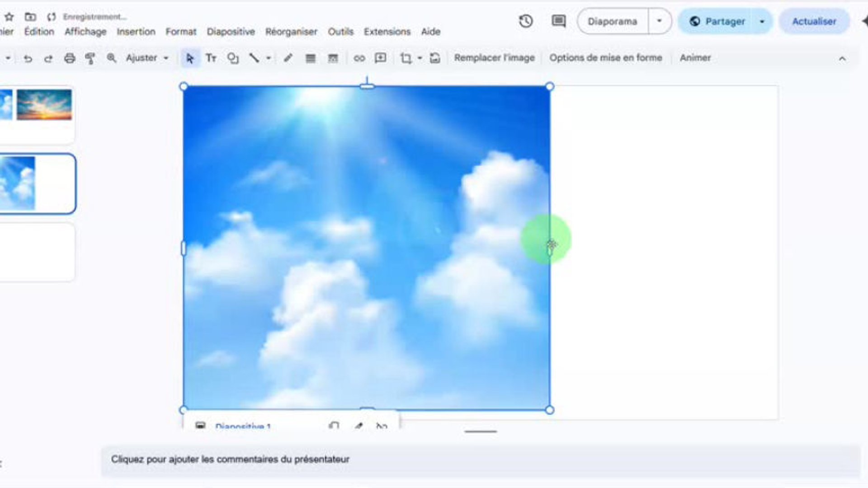This screenshot has width=868, height=488.
Task: Insert a link with link icon
Action: [x=359, y=58]
